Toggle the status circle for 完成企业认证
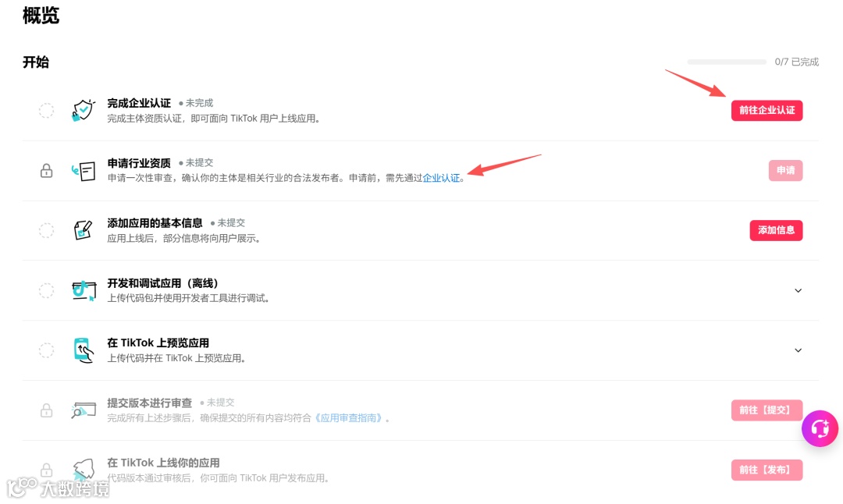This screenshot has height=504, width=843. pos(46,111)
